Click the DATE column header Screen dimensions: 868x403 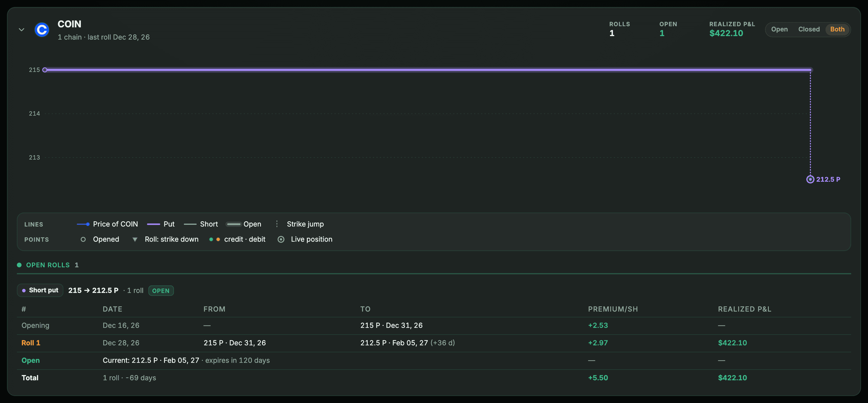tap(113, 309)
